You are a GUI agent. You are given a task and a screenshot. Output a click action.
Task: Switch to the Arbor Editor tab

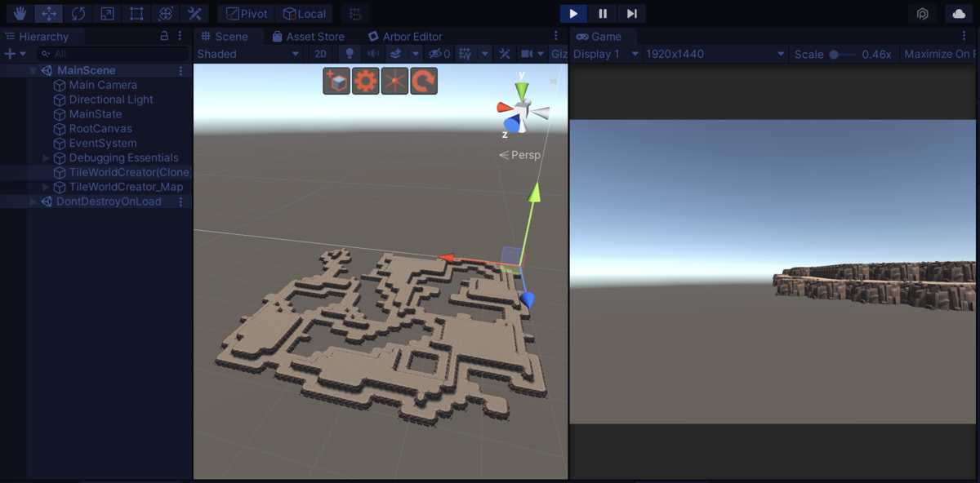[x=405, y=36]
